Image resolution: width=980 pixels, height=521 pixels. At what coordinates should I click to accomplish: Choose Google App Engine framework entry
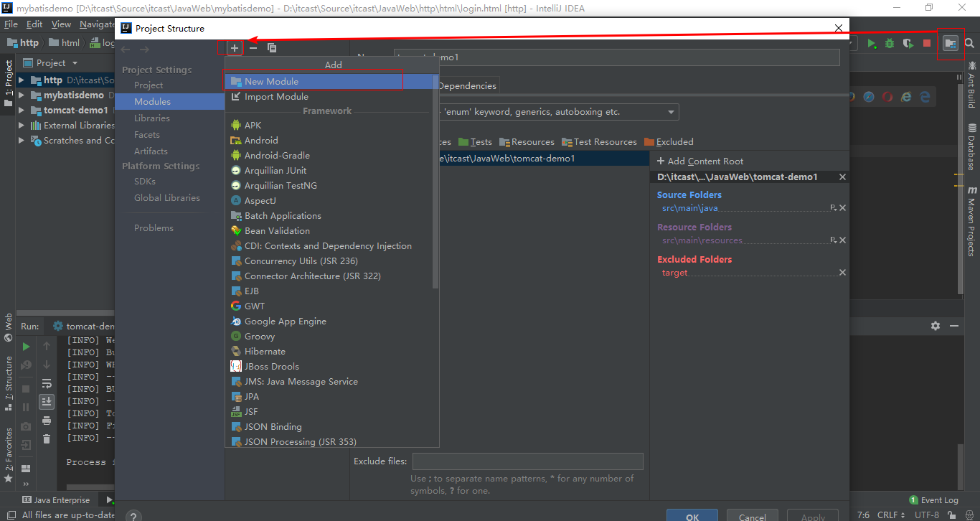[329, 321]
